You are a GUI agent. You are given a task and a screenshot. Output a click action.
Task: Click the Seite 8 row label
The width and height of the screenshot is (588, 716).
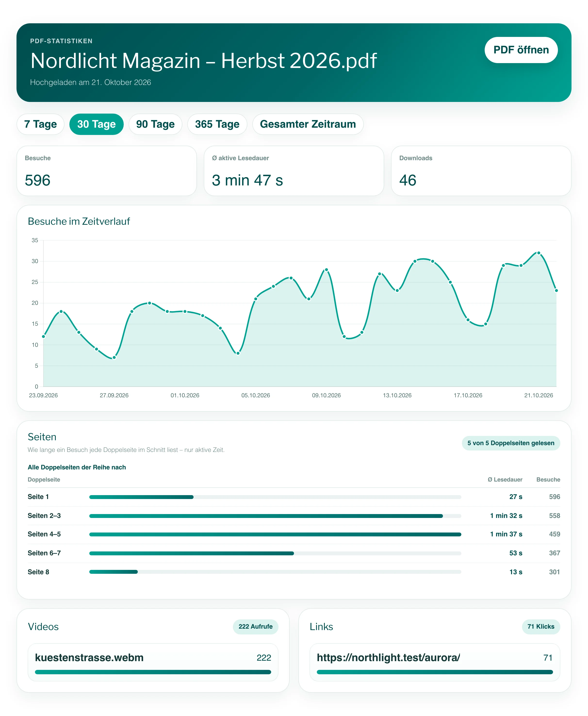tap(38, 572)
